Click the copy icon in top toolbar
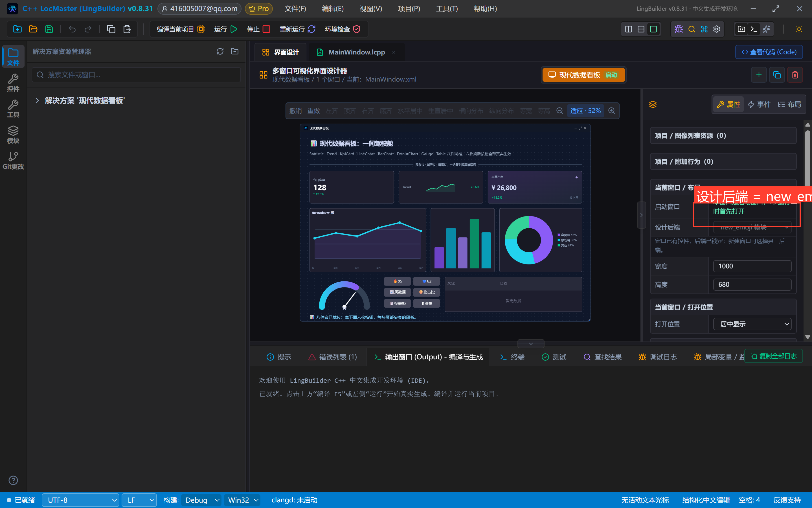This screenshot has height=508, width=812. 111,29
